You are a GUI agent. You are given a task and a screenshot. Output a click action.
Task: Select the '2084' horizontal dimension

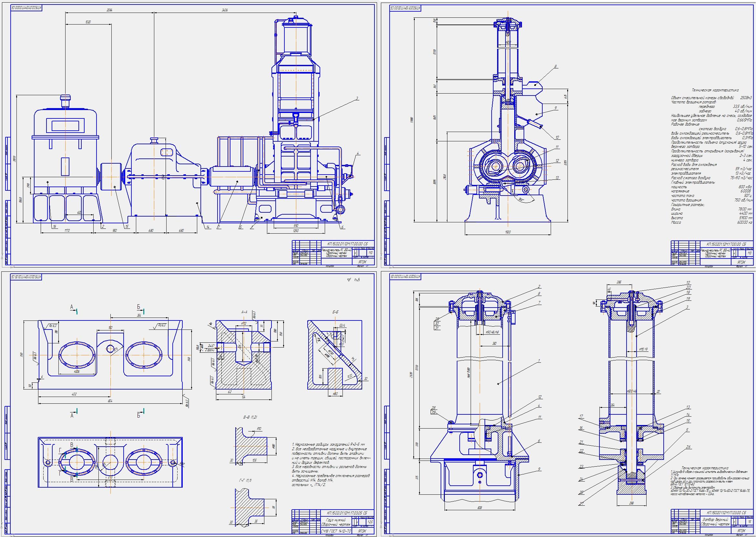click(x=110, y=10)
